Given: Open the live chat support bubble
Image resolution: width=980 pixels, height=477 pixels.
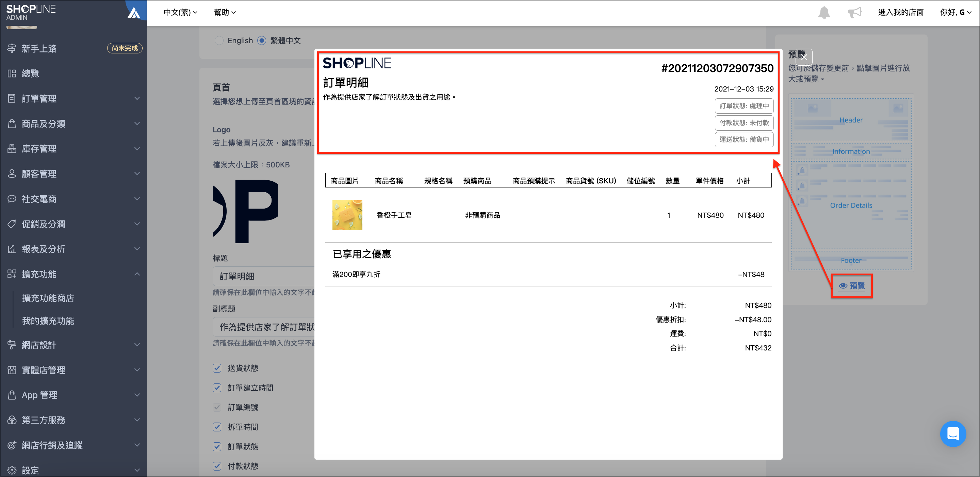Looking at the screenshot, I should click(x=953, y=434).
